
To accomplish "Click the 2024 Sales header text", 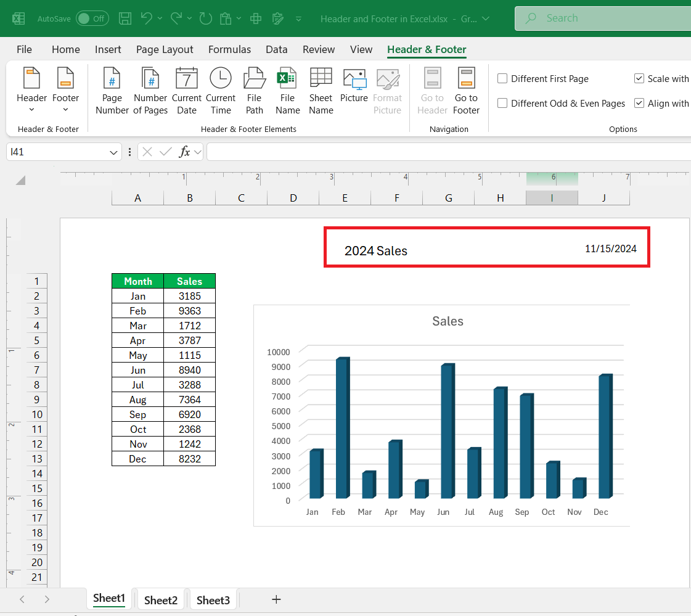I will [375, 250].
